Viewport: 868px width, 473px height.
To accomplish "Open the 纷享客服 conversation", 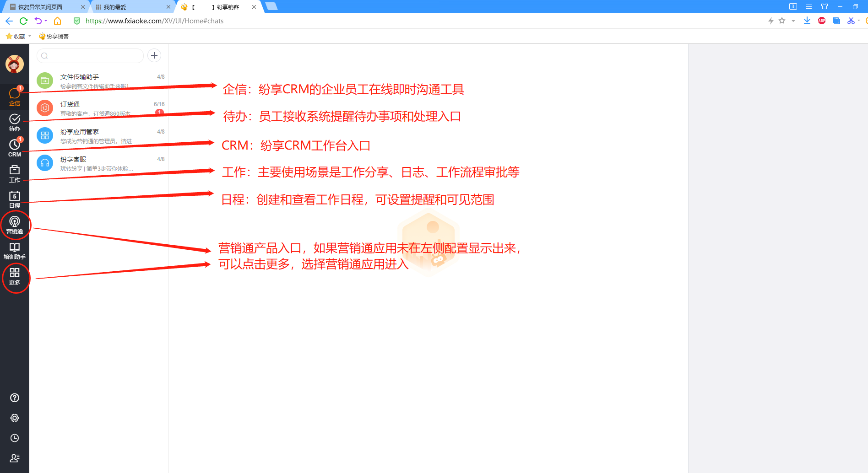I will click(99, 163).
